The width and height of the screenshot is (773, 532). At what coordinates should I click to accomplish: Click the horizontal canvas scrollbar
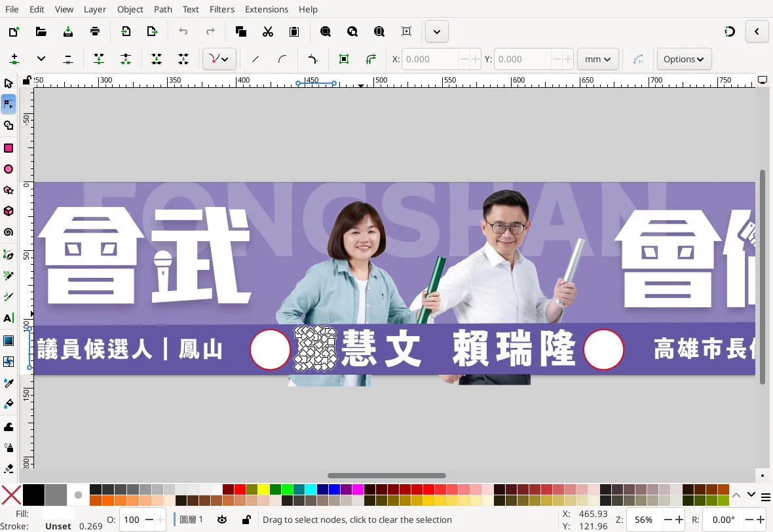(387, 476)
